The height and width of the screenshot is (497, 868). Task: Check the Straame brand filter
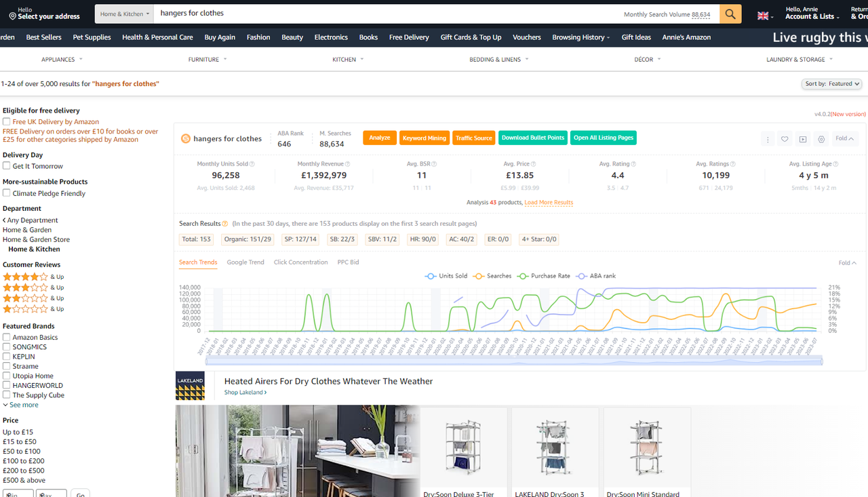[6, 366]
